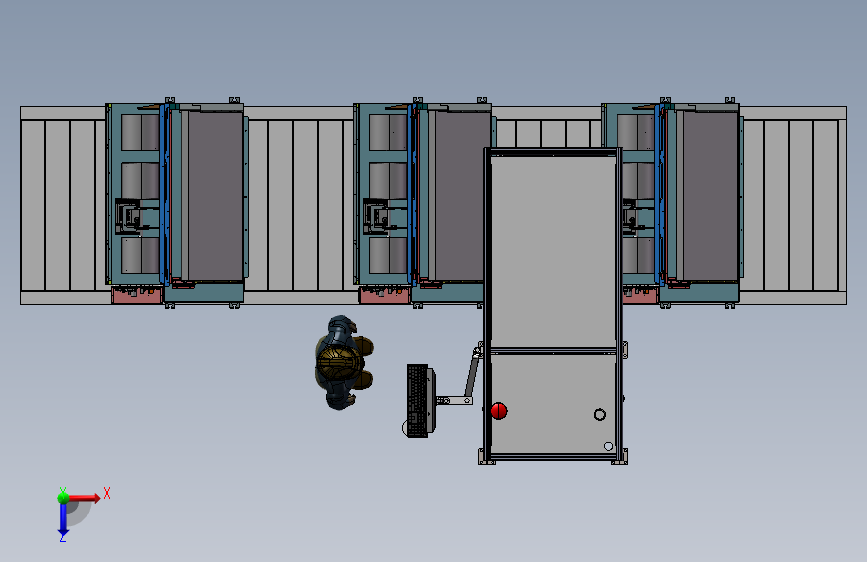867x562 pixels.
Task: Select the dark panel of the left machine
Action: [215, 196]
